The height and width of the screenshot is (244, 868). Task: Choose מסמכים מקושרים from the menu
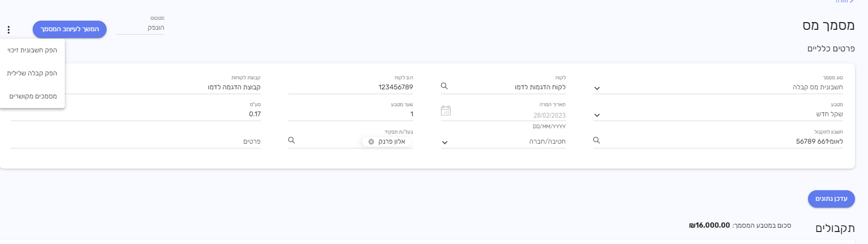pyautogui.click(x=33, y=97)
